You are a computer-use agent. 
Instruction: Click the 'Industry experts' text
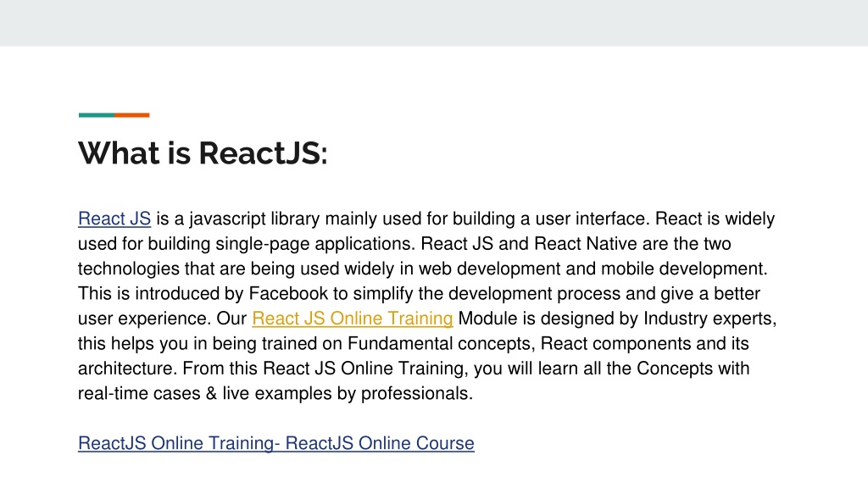[x=708, y=319]
